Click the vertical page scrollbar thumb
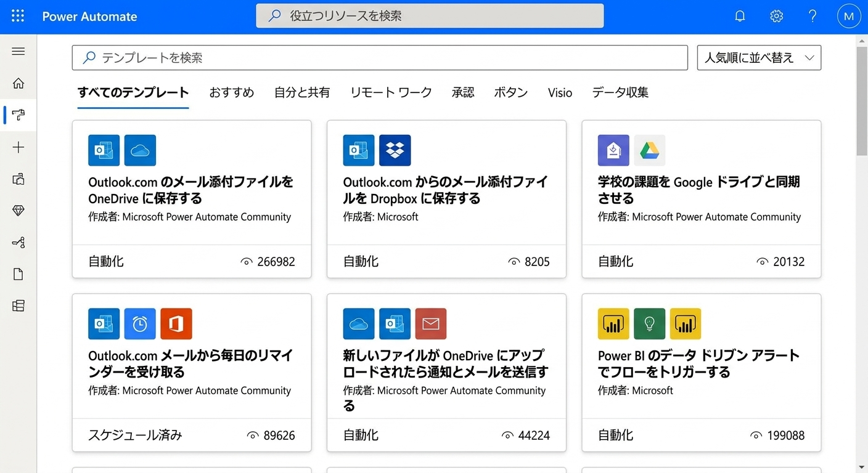Screen dimensions: 868x473 (862, 101)
